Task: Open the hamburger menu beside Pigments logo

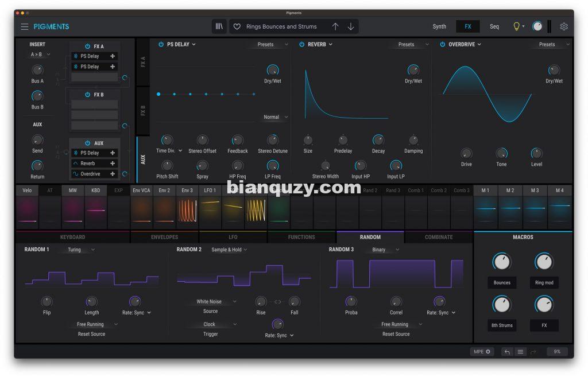Action: [x=24, y=26]
